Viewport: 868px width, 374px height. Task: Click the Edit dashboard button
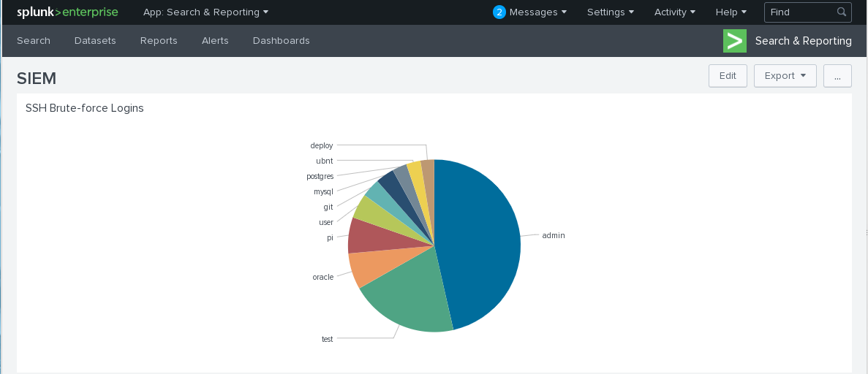(728, 76)
